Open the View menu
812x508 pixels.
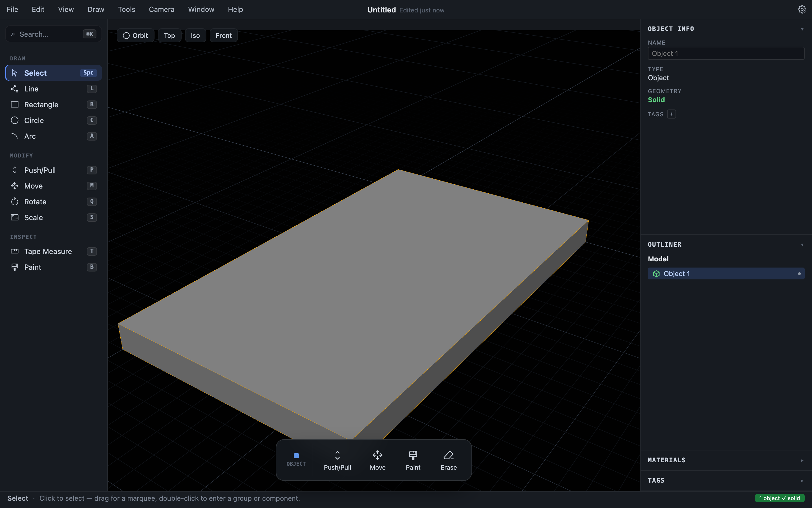pyautogui.click(x=66, y=9)
